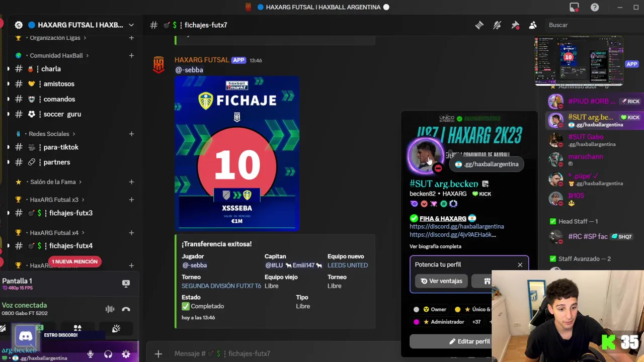Select #PIUD #ORB member in list
The image size is (644, 362).
594,102
